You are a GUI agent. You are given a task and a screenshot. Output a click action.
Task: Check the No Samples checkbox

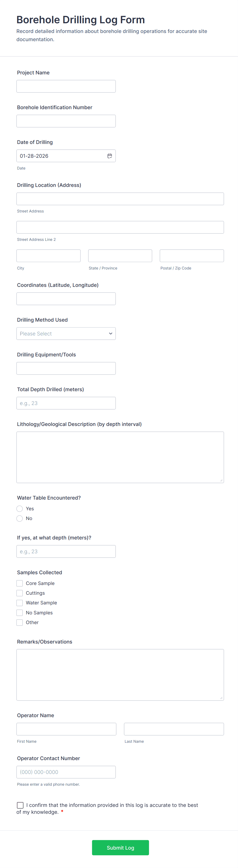point(19,612)
